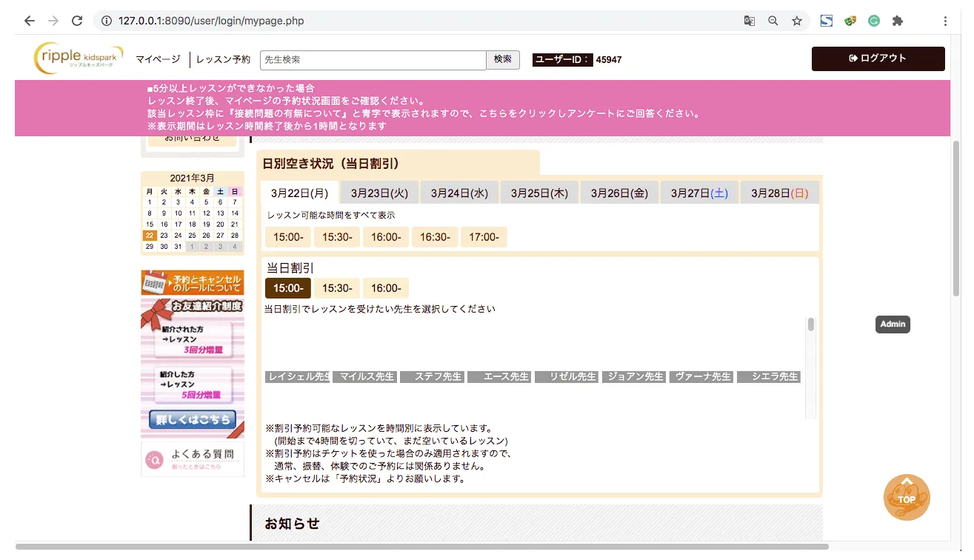The image size is (974, 560).
Task: Select the 3月24日(水) date tab
Action: point(459,193)
